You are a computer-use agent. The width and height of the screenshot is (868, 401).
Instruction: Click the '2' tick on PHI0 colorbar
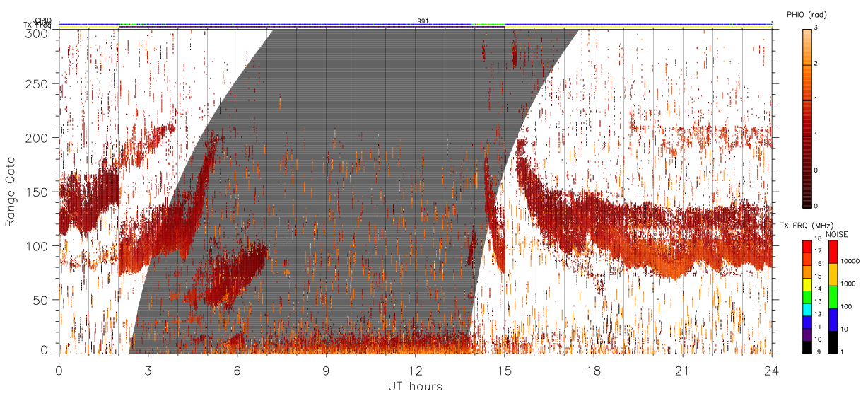816,64
